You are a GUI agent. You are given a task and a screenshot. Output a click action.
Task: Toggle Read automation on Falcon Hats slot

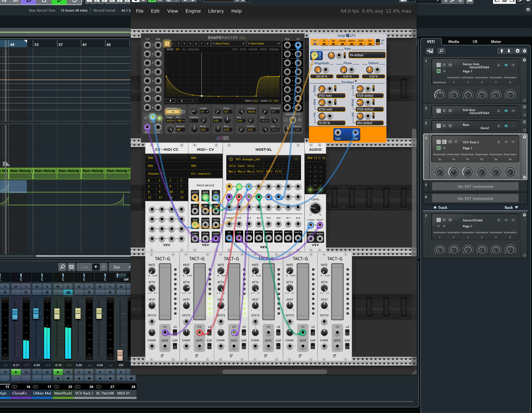(439, 71)
